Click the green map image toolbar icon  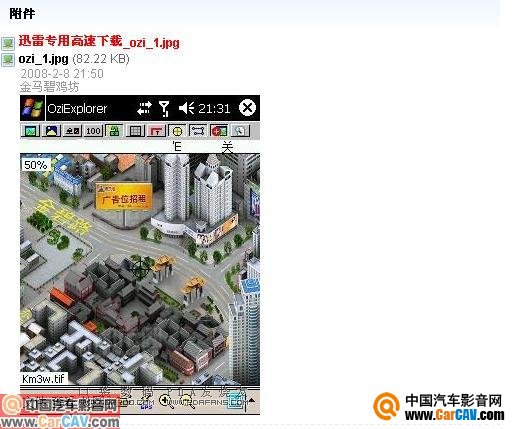pos(30,131)
